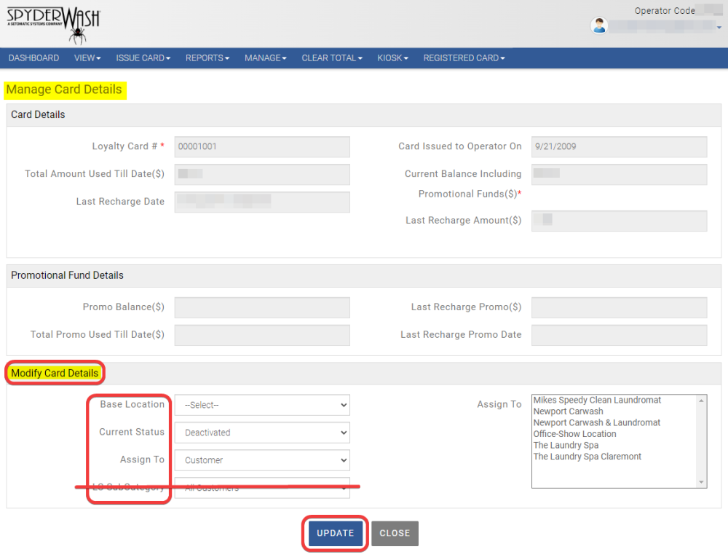Screen dimensions: 728x560
Task: Click the SpyderWash logo
Action: tap(53, 25)
